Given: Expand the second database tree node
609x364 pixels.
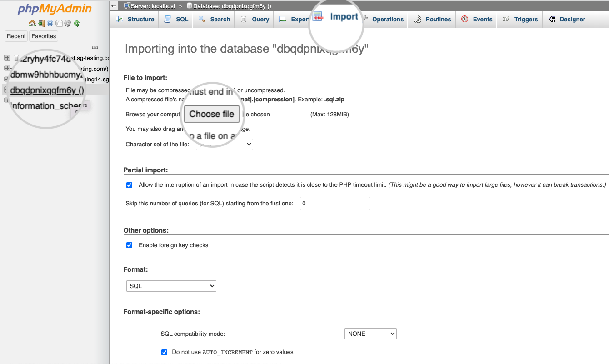Looking at the screenshot, I should [7, 68].
